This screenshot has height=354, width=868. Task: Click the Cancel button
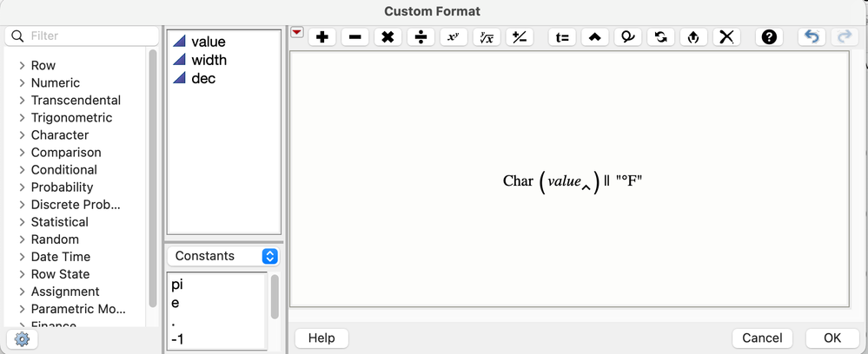tap(762, 338)
